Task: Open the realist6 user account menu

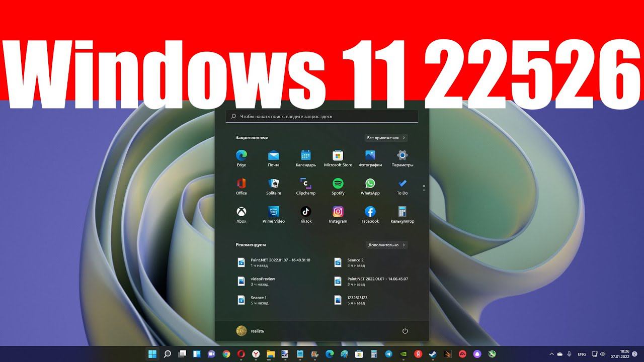Action: click(250, 331)
